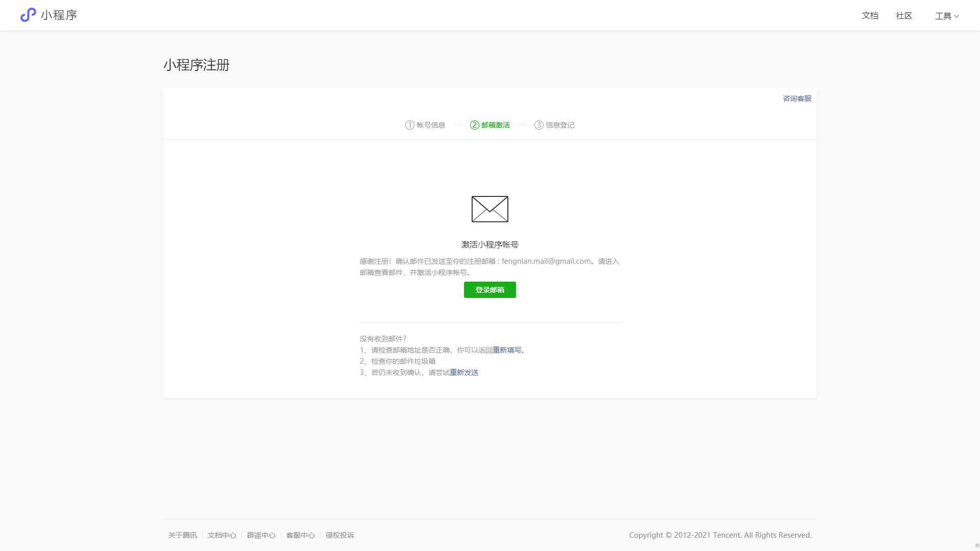Image resolution: width=980 pixels, height=551 pixels.
Task: Click step 1 circle icon 帐号信息
Action: [409, 125]
